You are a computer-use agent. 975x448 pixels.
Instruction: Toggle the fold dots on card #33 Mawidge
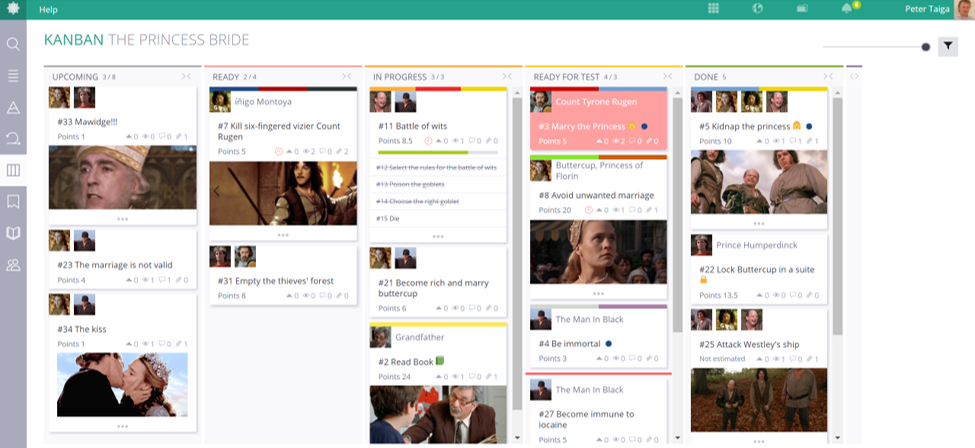(123, 217)
